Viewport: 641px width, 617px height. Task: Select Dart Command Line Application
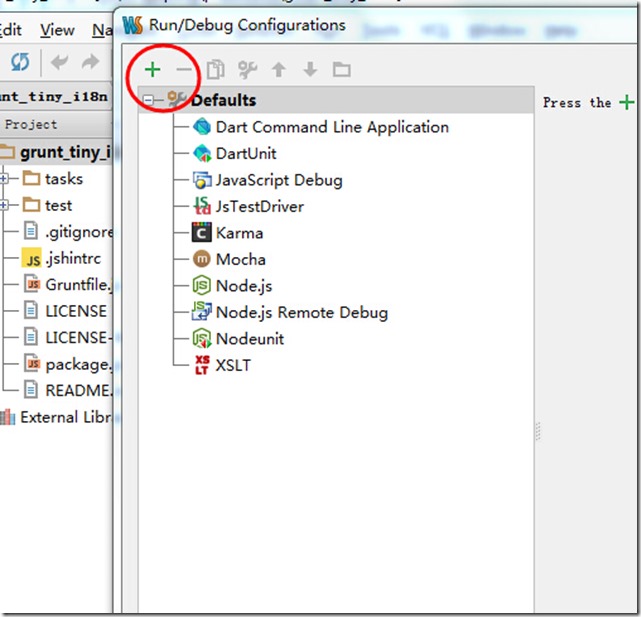click(332, 127)
